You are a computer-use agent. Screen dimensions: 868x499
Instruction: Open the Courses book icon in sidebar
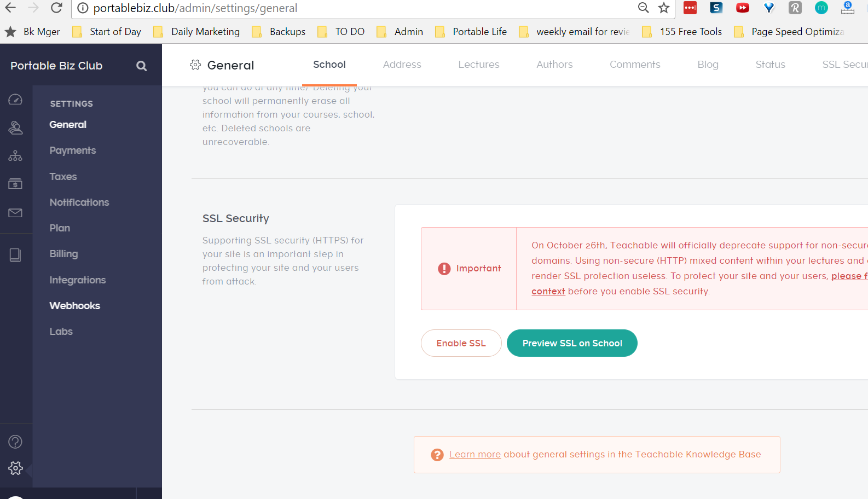[x=15, y=255]
